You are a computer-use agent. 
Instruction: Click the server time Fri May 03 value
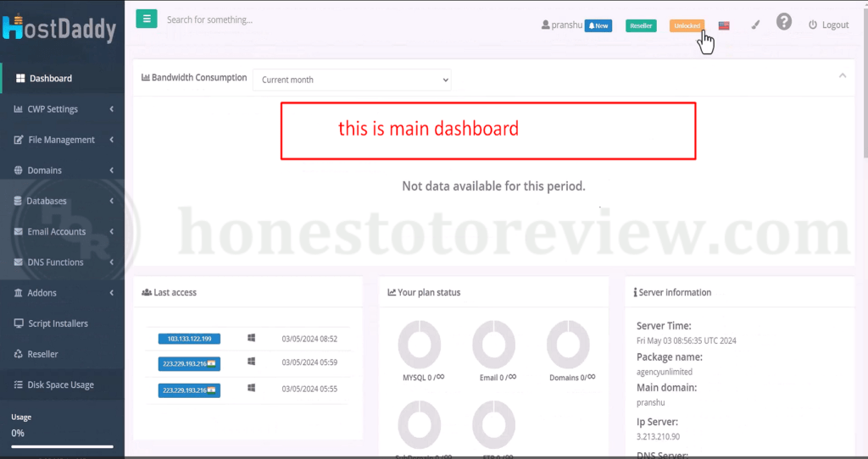pos(687,340)
